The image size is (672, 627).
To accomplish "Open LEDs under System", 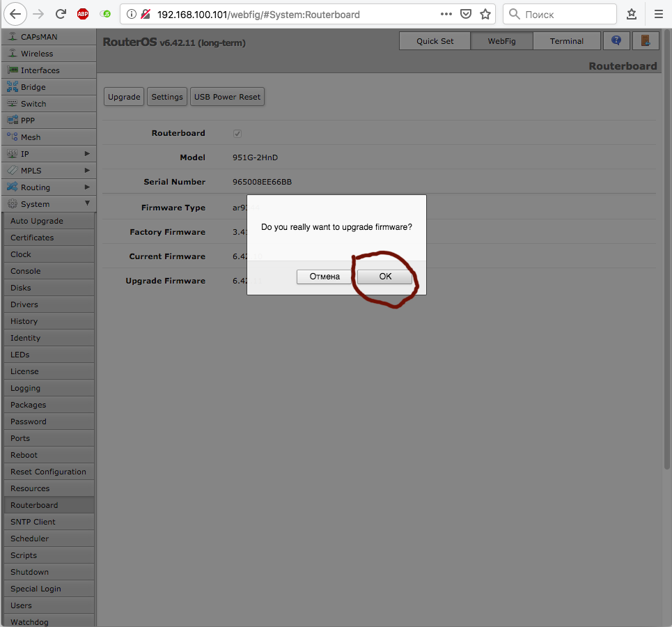I will click(49, 355).
